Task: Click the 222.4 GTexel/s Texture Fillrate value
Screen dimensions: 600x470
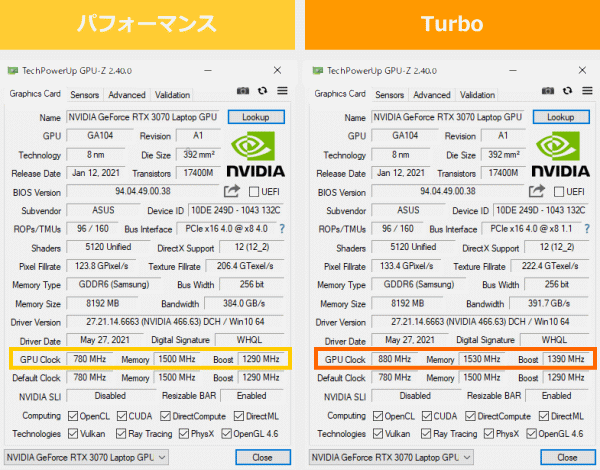Action: click(550, 266)
